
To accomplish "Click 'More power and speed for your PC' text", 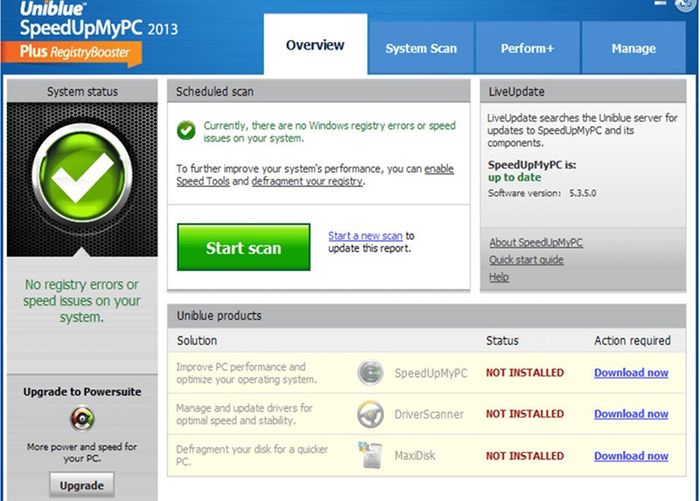I will pyautogui.click(x=82, y=452).
